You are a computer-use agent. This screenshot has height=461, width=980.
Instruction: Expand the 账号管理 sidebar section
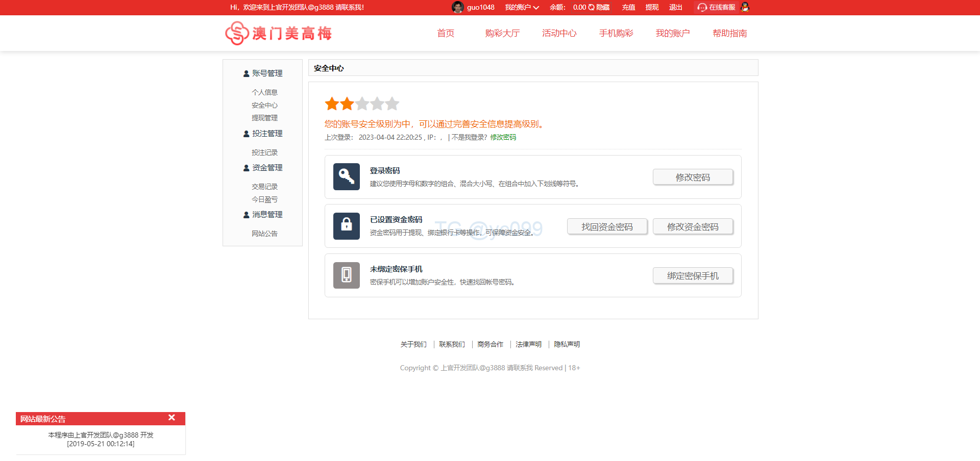263,73
